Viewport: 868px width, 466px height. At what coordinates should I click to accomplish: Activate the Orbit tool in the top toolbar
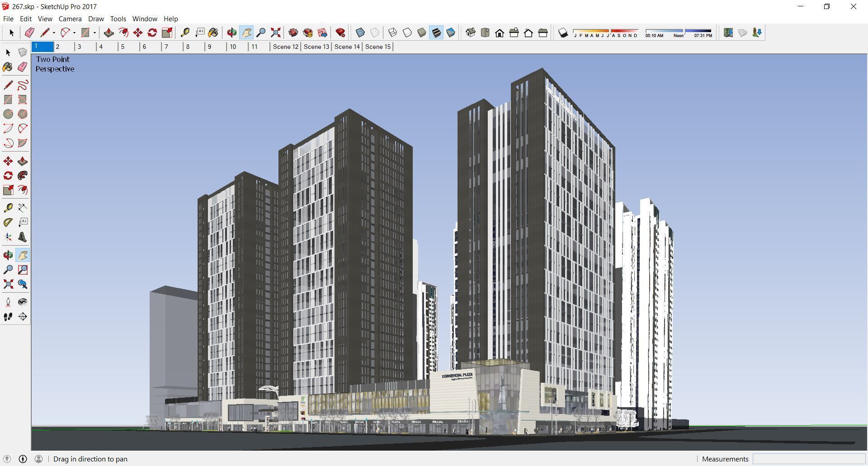[x=232, y=33]
